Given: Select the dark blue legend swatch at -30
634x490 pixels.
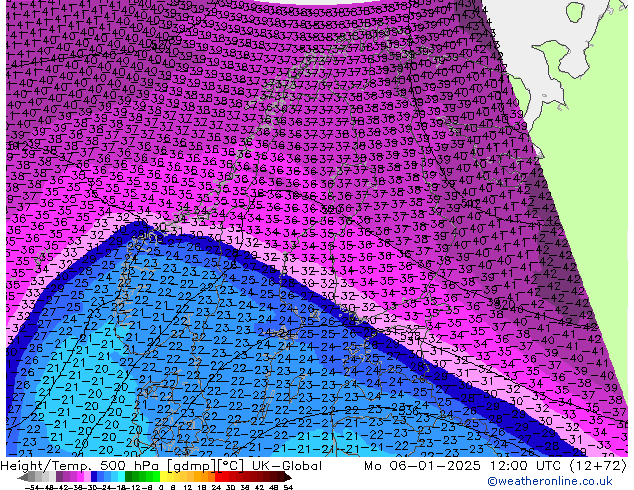Looking at the screenshot, I should click(94, 476).
